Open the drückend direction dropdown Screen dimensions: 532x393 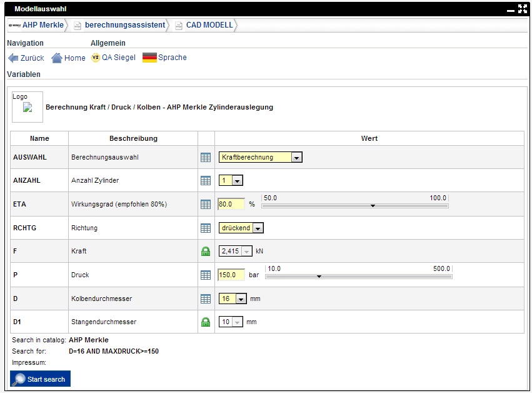click(241, 228)
